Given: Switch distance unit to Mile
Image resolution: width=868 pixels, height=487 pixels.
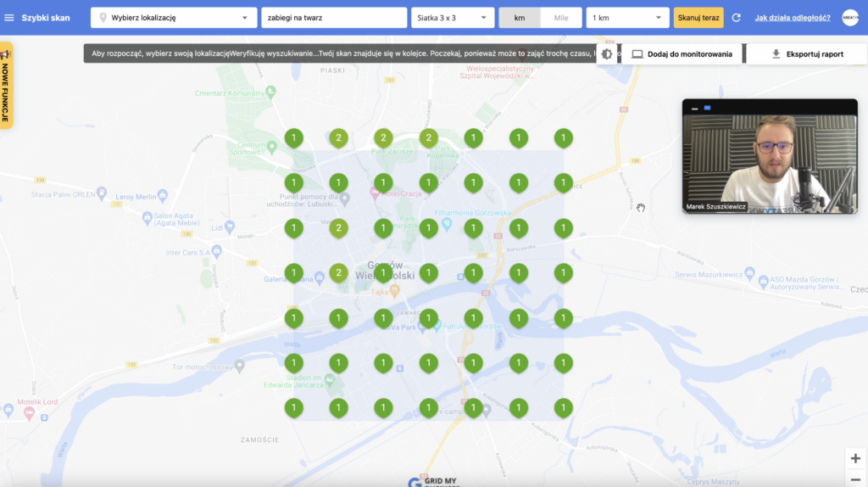Looking at the screenshot, I should point(560,18).
